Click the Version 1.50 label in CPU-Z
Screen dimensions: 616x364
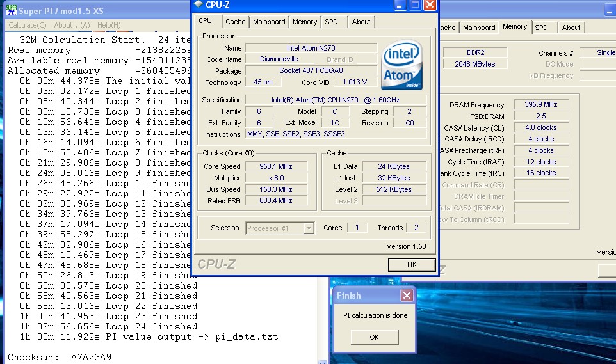tap(406, 246)
